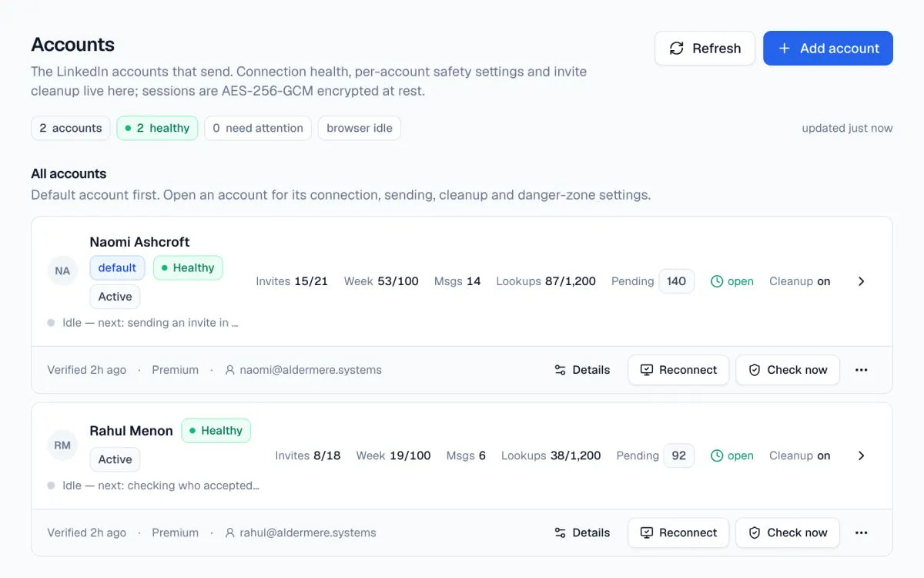Click the email naomi@aldermere.systems
Image resolution: width=924 pixels, height=578 pixels.
[310, 370]
